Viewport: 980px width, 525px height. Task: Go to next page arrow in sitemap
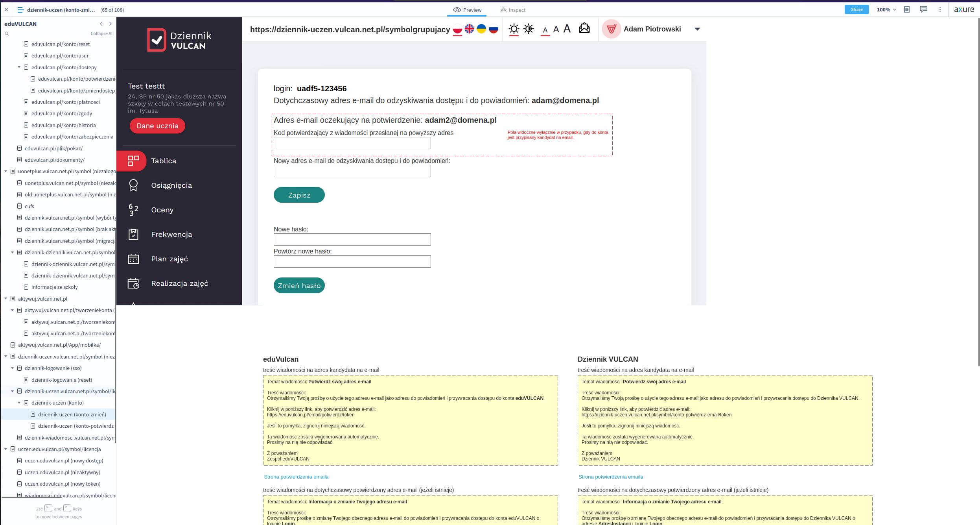(x=111, y=24)
